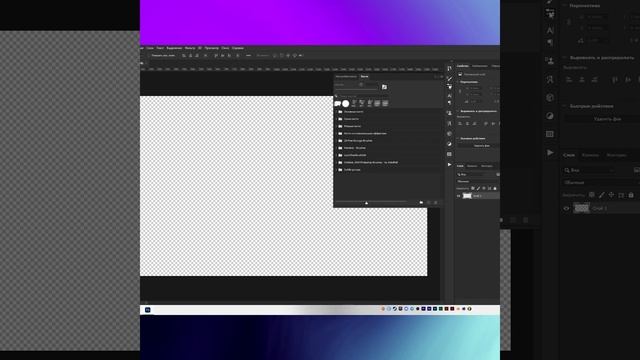Select the Каналы tab in the background window
The image size is (640, 360).
coord(590,155)
